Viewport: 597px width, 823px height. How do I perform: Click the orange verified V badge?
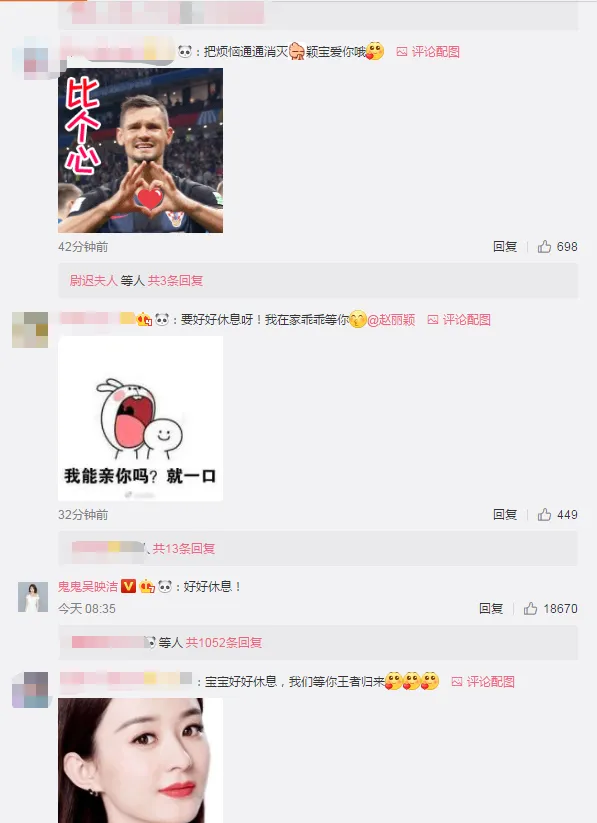(x=129, y=586)
